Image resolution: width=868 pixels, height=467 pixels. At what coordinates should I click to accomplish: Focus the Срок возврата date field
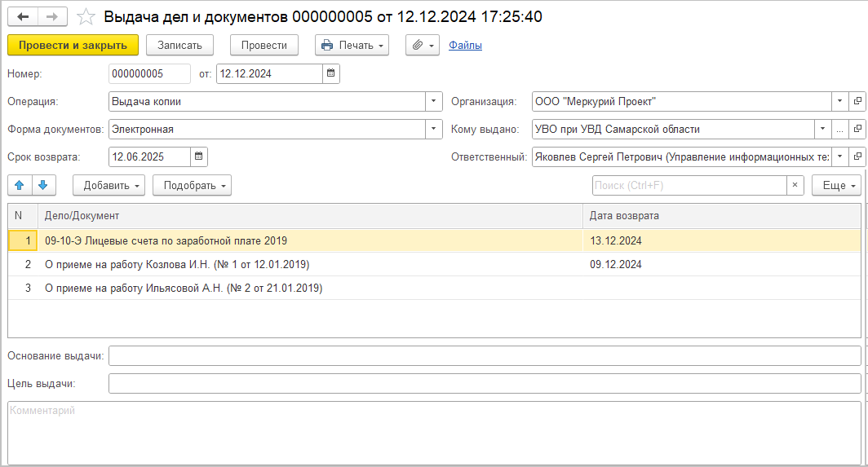click(149, 156)
